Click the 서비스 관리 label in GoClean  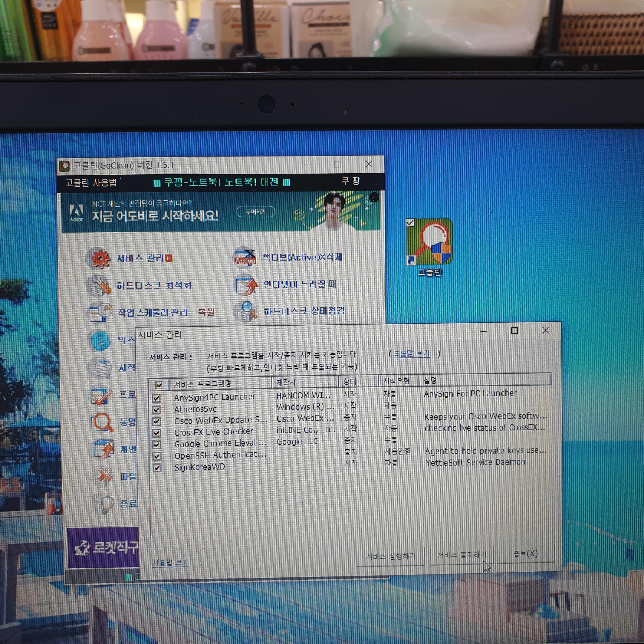click(x=140, y=258)
